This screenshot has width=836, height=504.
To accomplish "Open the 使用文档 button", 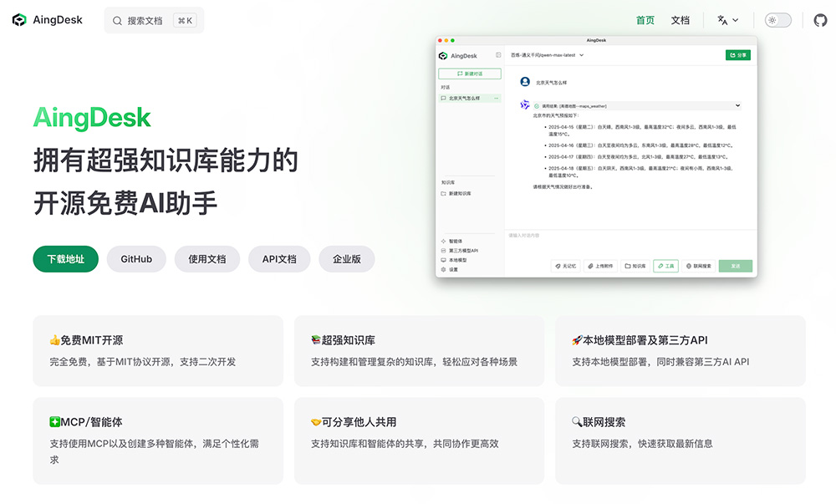I will click(x=206, y=259).
